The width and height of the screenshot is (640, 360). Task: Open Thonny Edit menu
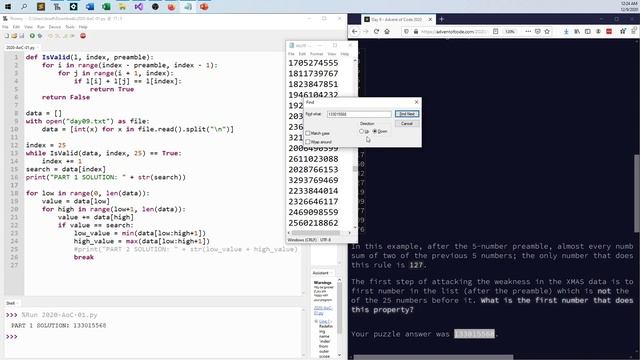(x=16, y=27)
